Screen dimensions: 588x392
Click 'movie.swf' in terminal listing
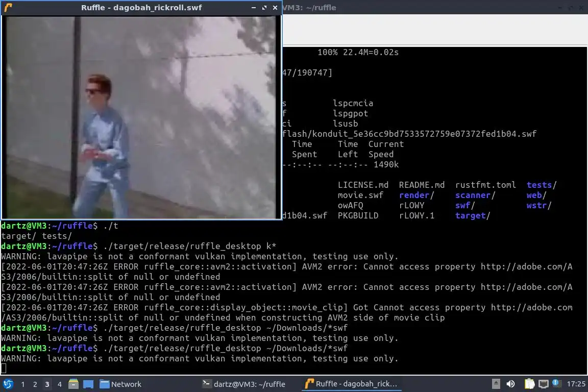click(x=360, y=195)
